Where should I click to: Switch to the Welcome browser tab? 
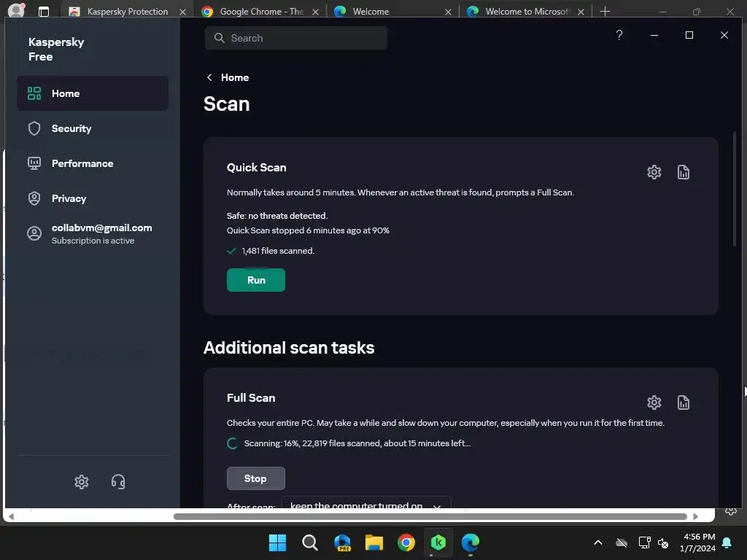pos(392,12)
